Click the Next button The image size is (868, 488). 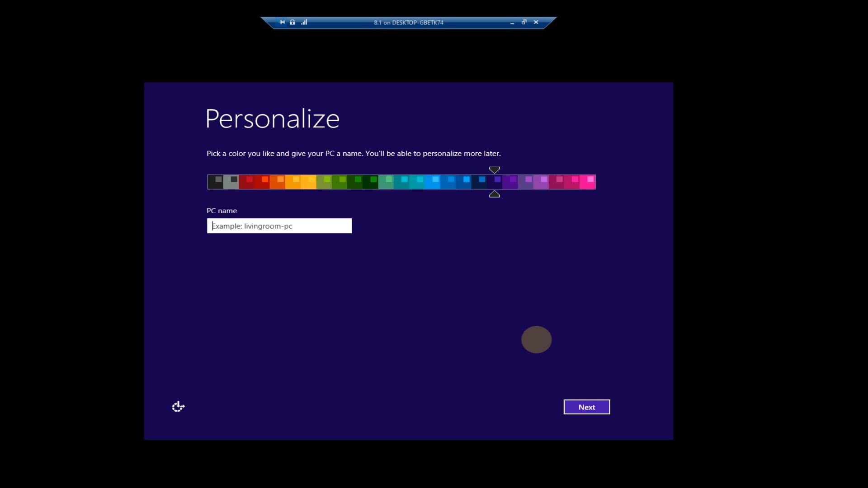587,407
